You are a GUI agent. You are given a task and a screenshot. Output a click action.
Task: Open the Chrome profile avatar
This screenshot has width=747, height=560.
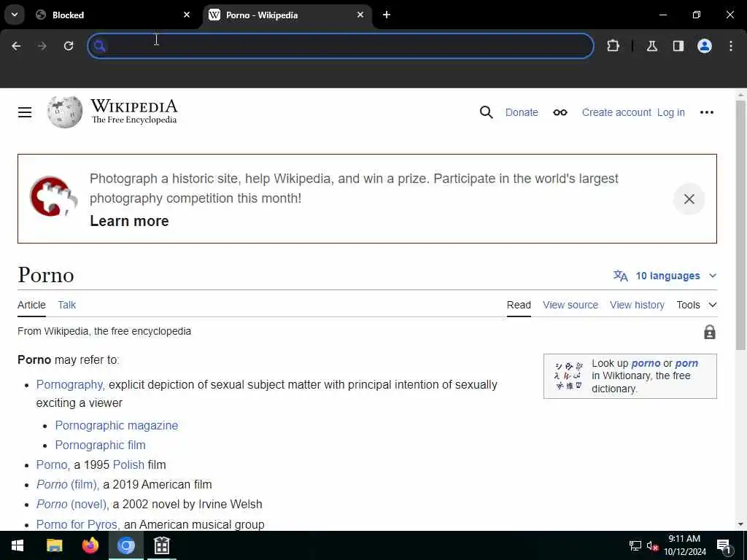pyautogui.click(x=705, y=46)
